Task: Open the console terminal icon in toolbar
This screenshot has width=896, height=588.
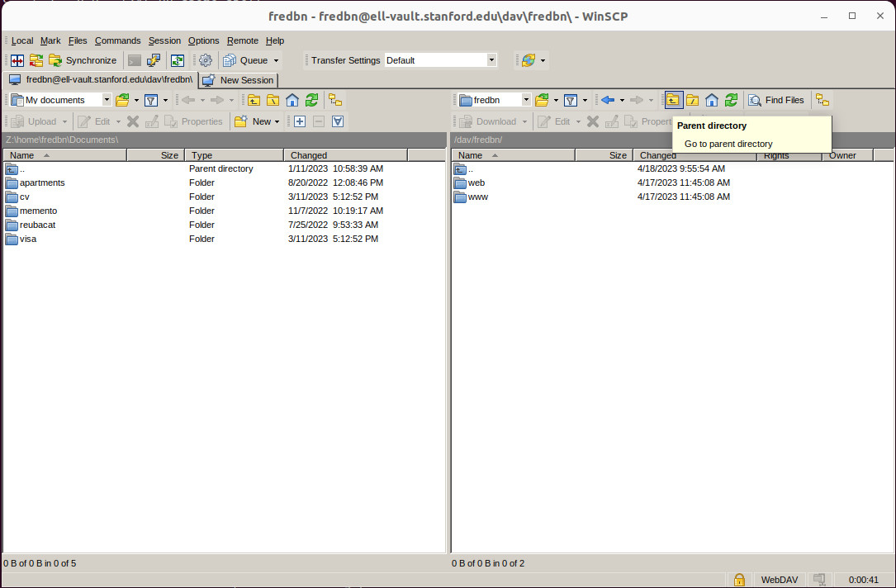Action: click(x=135, y=60)
